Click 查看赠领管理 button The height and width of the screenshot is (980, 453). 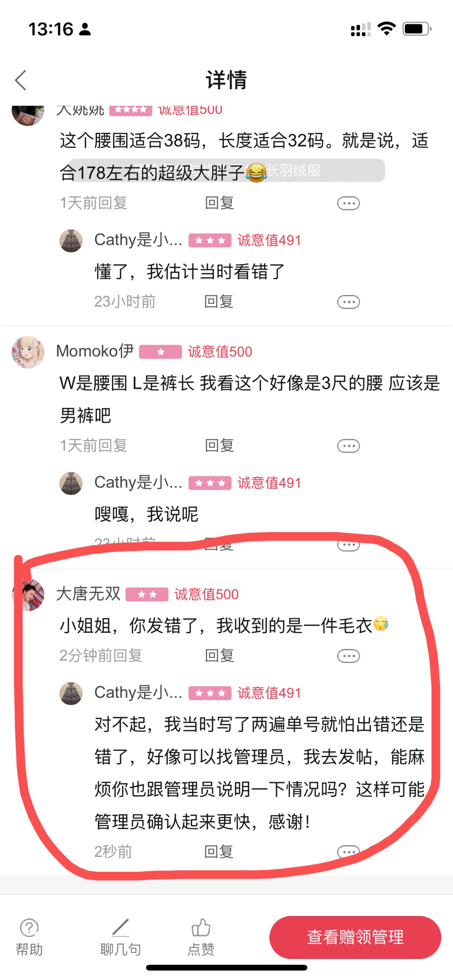click(355, 937)
